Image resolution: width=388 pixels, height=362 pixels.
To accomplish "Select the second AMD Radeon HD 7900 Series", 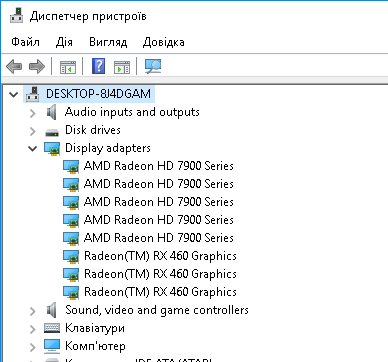I will pyautogui.click(x=159, y=184).
